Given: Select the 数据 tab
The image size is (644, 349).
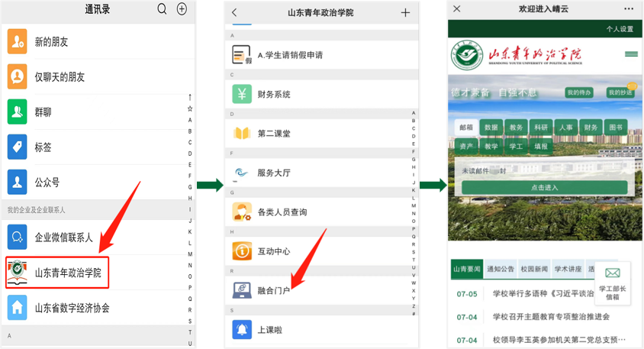Looking at the screenshot, I should pyautogui.click(x=491, y=128).
